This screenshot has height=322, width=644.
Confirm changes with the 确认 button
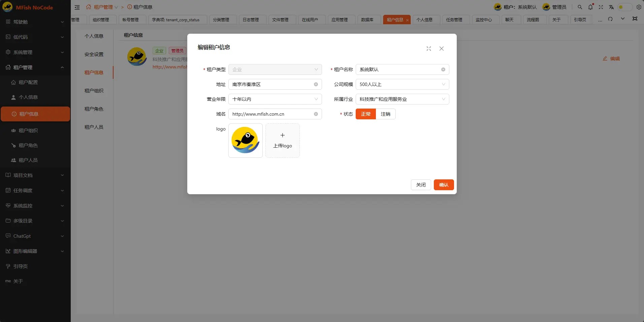444,185
